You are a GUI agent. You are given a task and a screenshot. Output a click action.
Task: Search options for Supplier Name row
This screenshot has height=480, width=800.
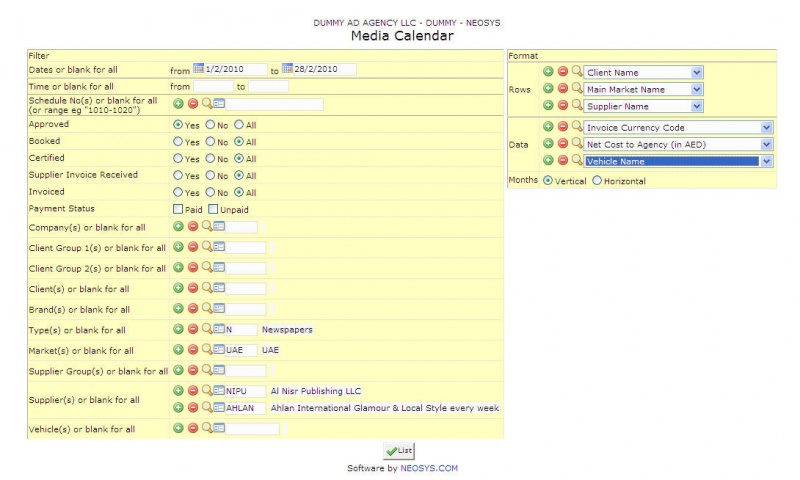pos(577,105)
